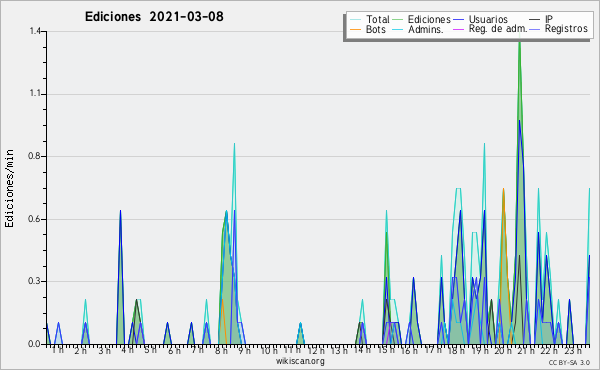Click the '10 h' x-axis label
Viewport: 600px width, 370px height.
(x=269, y=350)
